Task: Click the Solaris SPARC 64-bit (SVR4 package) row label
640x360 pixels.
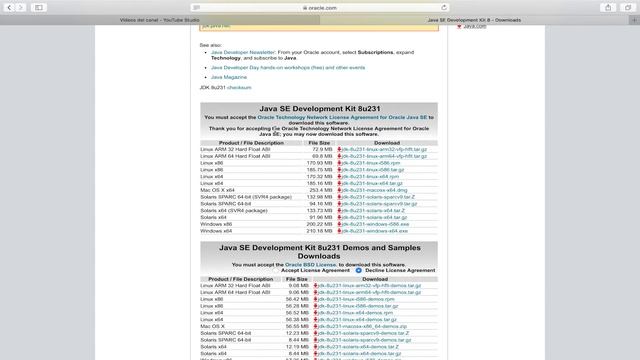Action: (246, 197)
